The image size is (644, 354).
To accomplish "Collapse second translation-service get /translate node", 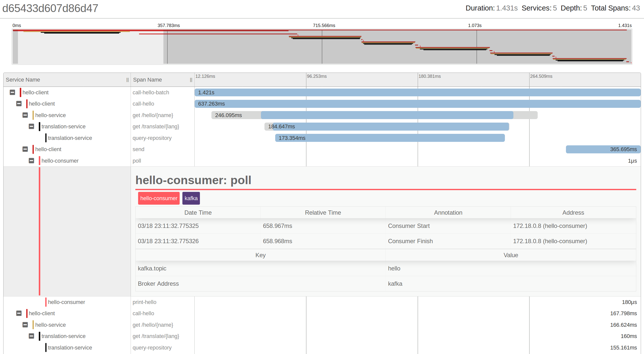I will pyautogui.click(x=31, y=336).
